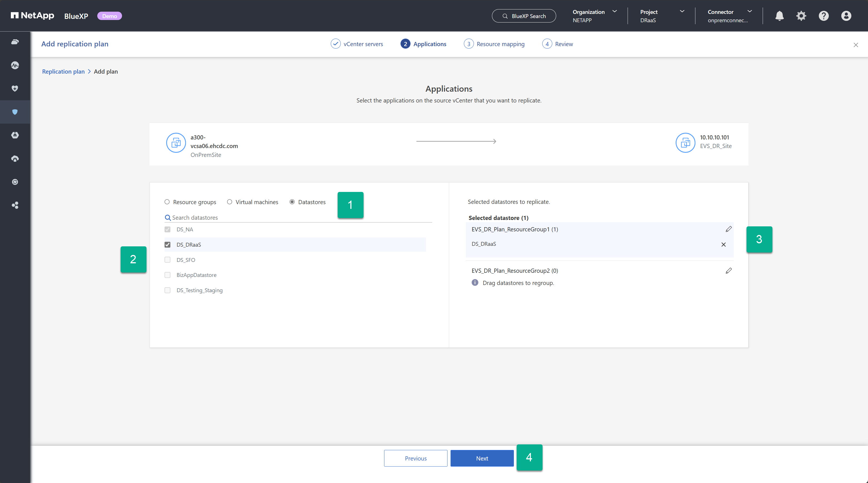Check the DS_SFO checkbox
This screenshot has width=868, height=483.
pyautogui.click(x=168, y=260)
